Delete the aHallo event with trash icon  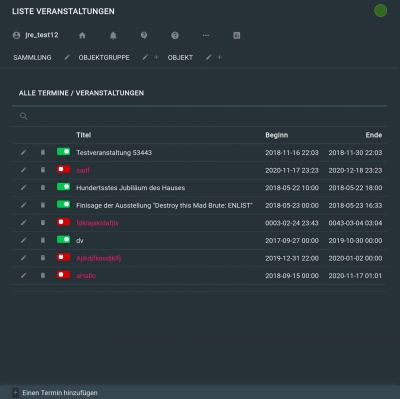tap(43, 276)
